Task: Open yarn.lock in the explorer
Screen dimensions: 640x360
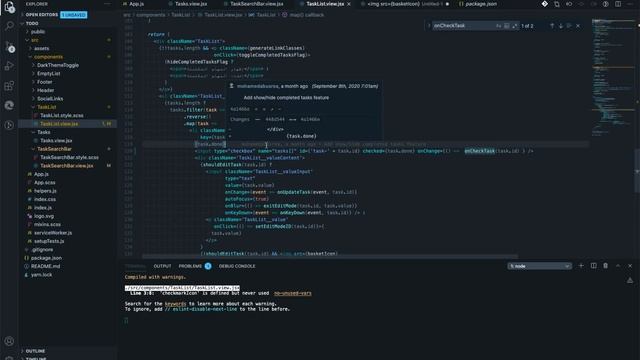Action: pos(41,275)
